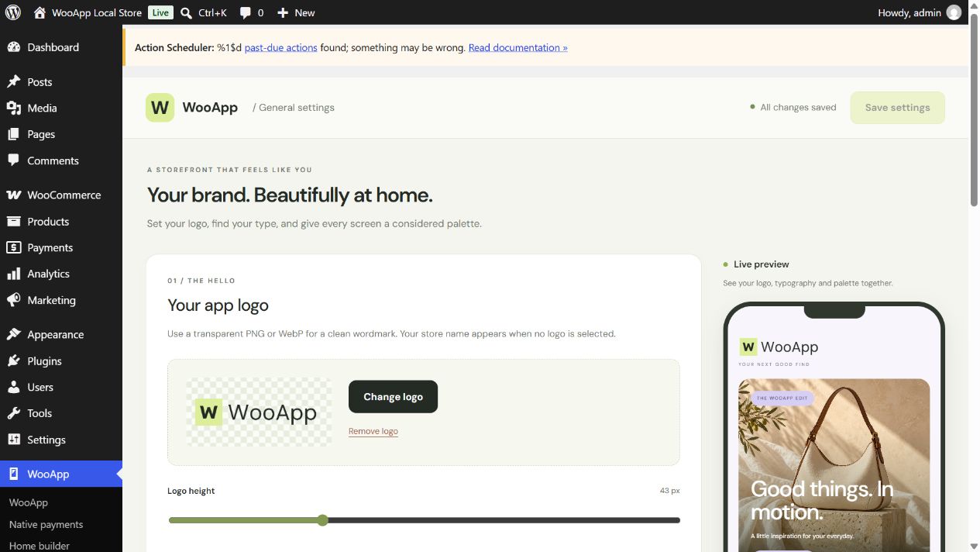Click the Change logo button

coord(393,396)
